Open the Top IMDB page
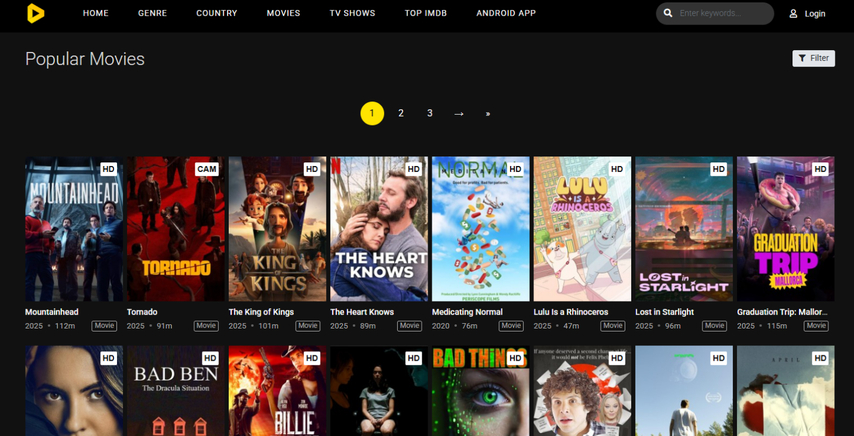 point(426,13)
